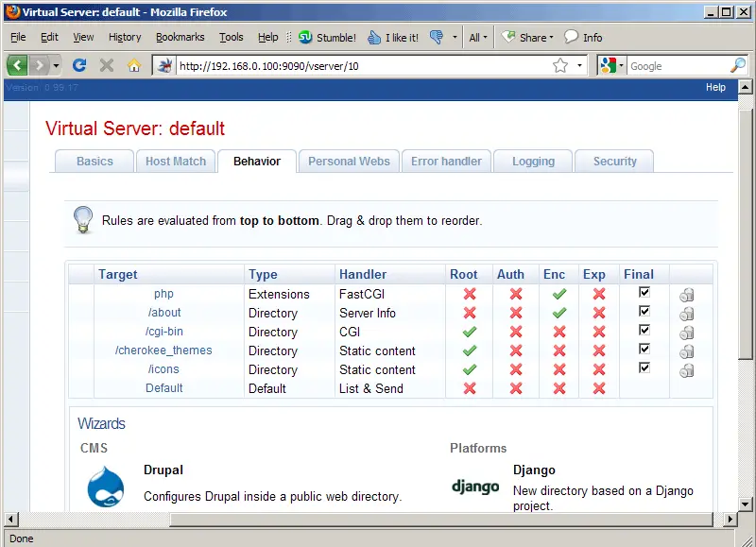Switch to the Error handler tab

coord(446,161)
